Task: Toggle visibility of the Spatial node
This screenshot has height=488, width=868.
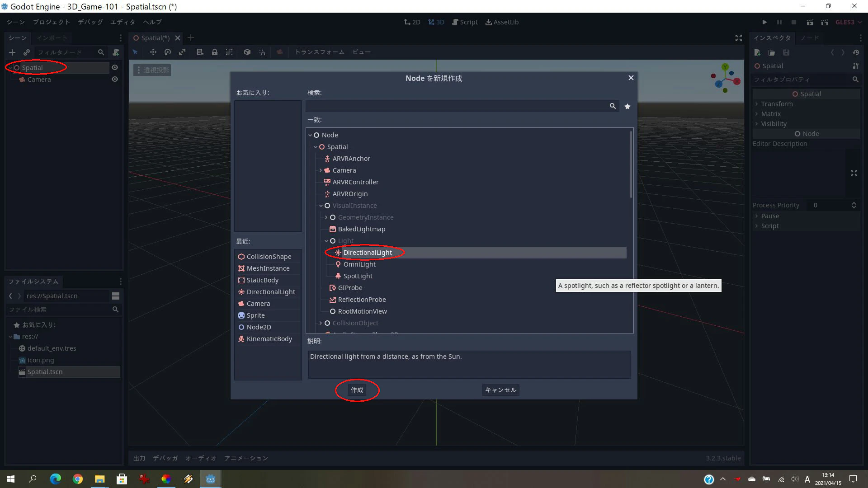Action: (x=115, y=67)
